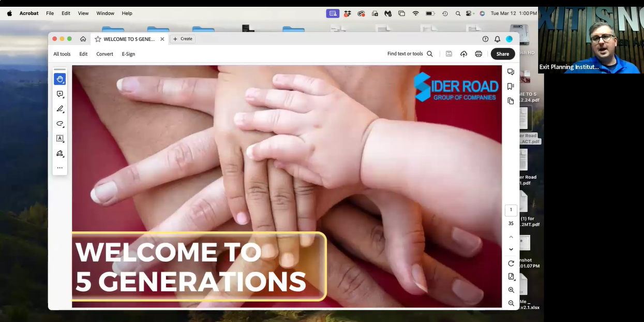Go to the Acrobat Home view
Screen dimensions: 644x322
(83, 39)
